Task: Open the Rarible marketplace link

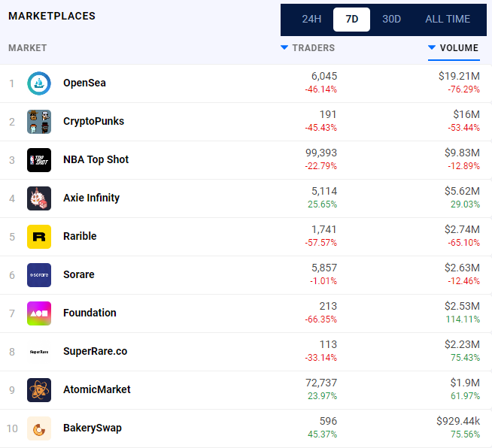Action: tap(80, 236)
